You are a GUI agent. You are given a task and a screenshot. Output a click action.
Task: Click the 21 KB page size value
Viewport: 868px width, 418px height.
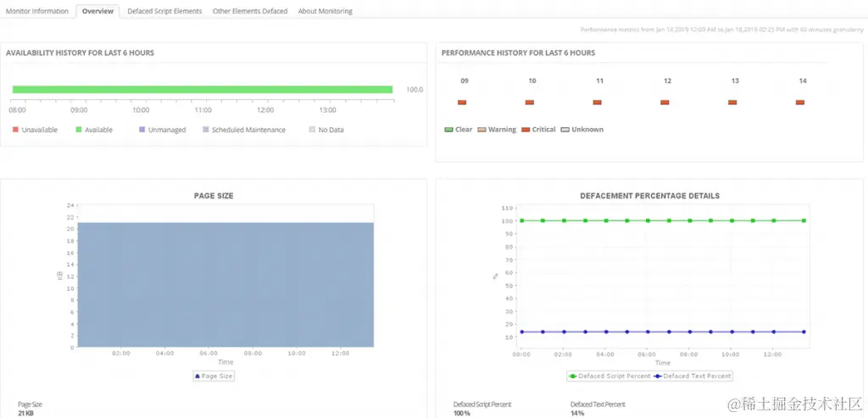[25, 413]
